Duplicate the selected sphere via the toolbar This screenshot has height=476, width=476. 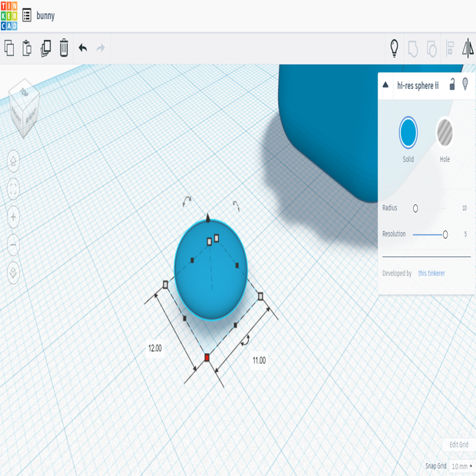(45, 48)
